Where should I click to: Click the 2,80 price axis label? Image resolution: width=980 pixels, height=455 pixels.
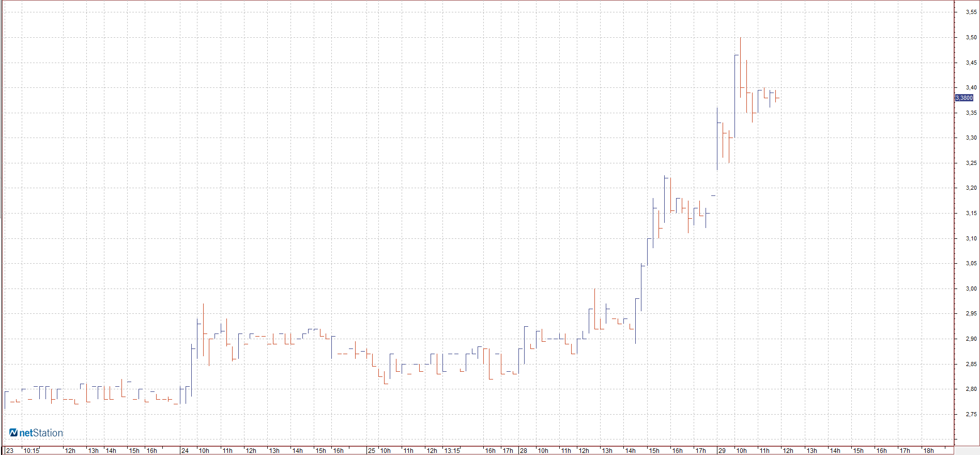click(971, 389)
